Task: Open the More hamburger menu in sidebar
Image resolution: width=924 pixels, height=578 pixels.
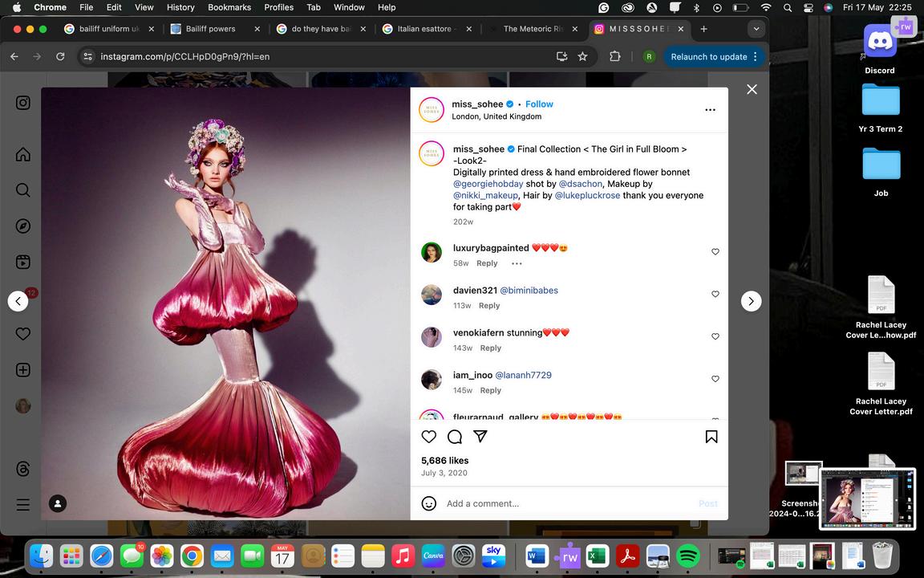Action: click(23, 505)
